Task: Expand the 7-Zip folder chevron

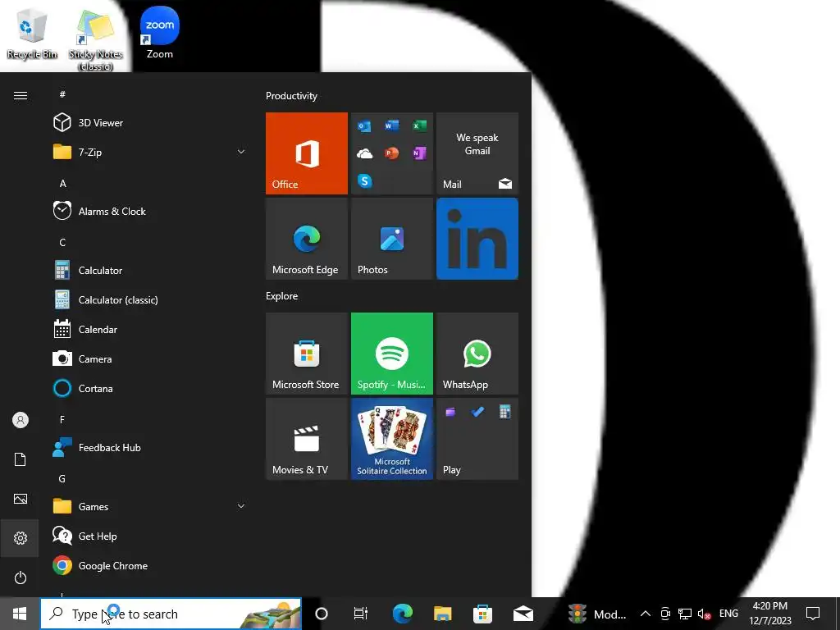Action: pyautogui.click(x=241, y=152)
